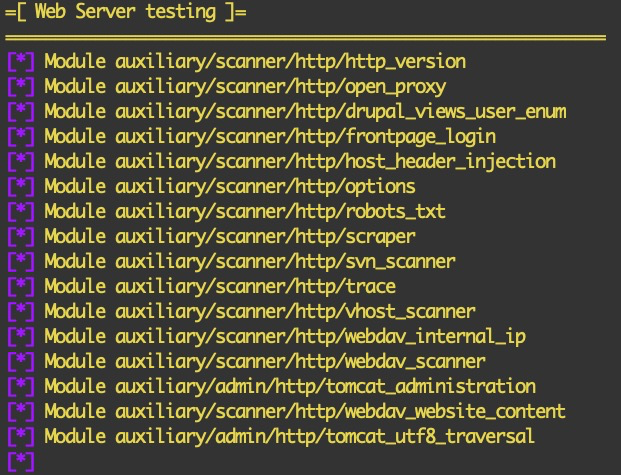The image size is (621, 475).
Task: Click the http_version module line
Action: coord(254,62)
